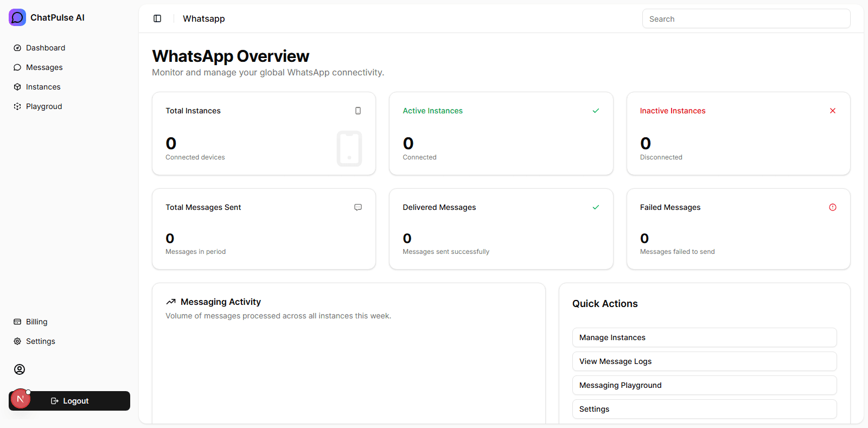Click the Playgroud icon in sidebar
This screenshot has height=428, width=868.
tap(17, 106)
